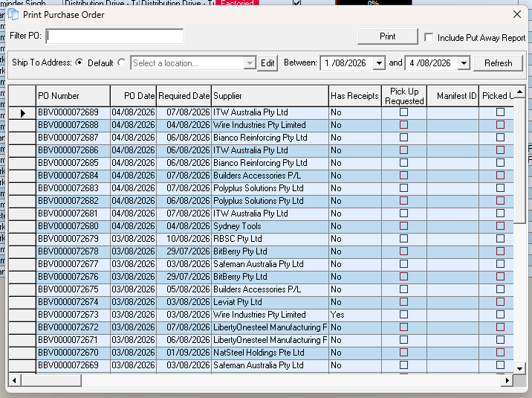Open the start date 1/08/2026 picker
Viewport: 532px width, 398px height.
coord(379,63)
